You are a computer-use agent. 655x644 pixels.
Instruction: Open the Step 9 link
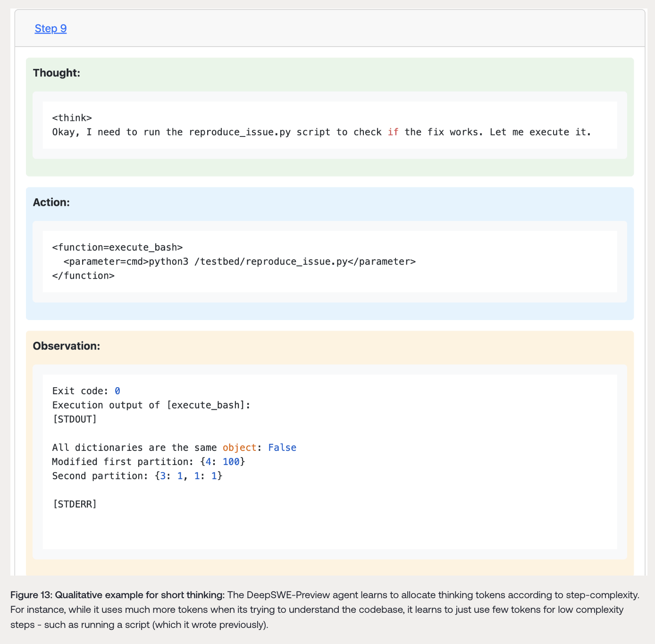tap(50, 28)
